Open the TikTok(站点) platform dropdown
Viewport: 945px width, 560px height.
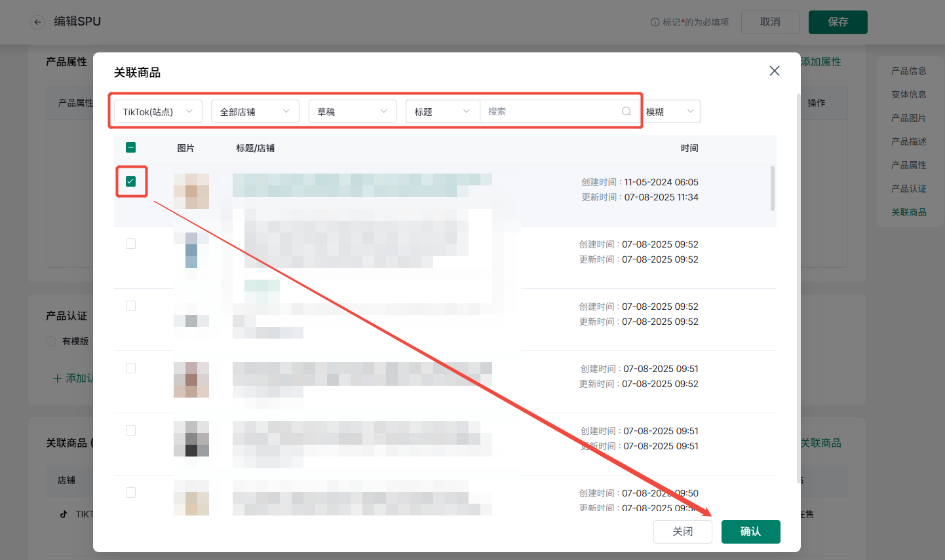click(158, 111)
